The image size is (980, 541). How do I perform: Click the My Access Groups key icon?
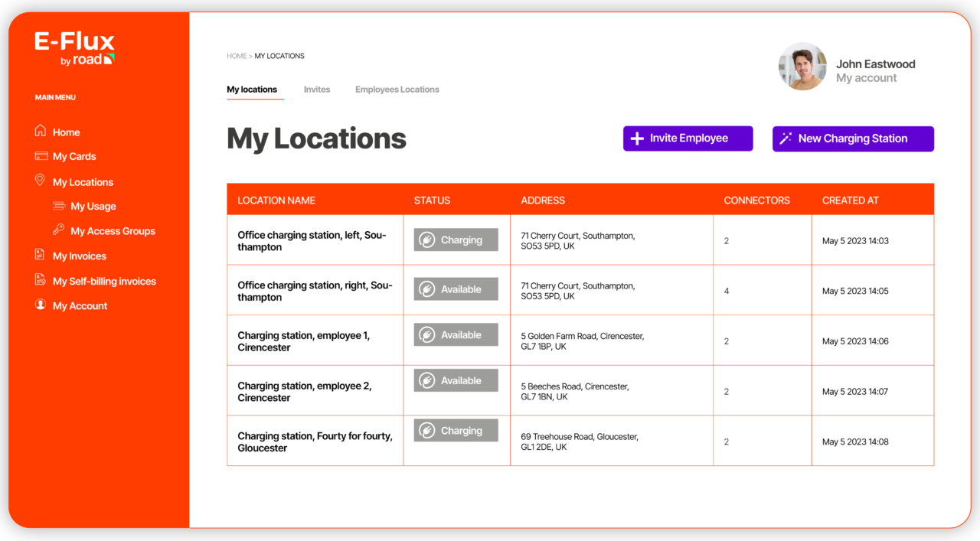[59, 230]
